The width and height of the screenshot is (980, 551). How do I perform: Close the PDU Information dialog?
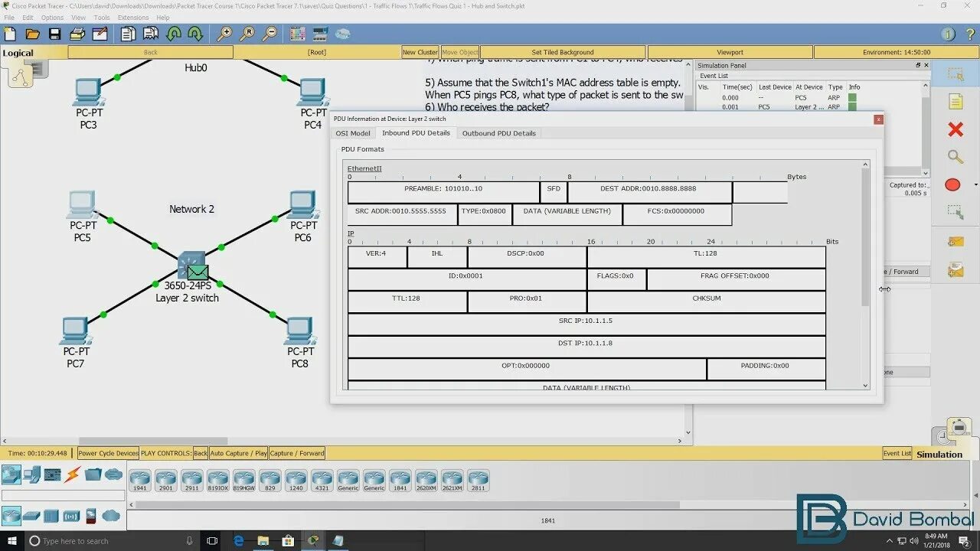click(x=878, y=119)
